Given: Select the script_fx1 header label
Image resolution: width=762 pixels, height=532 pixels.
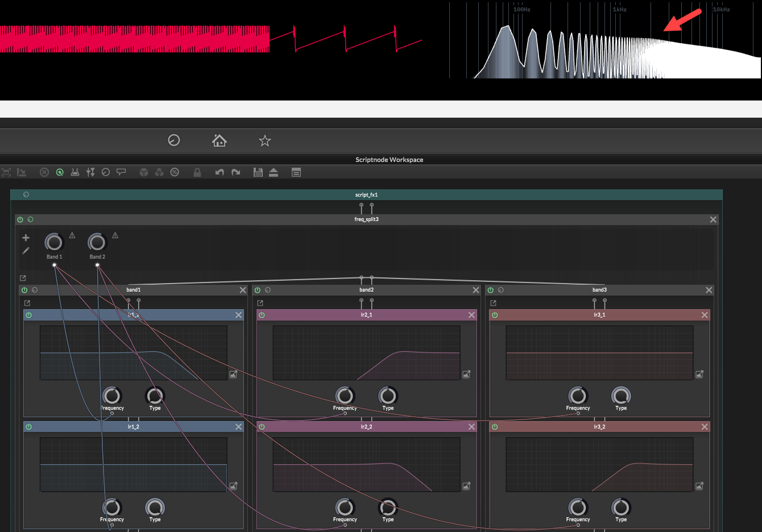Looking at the screenshot, I should [x=366, y=194].
